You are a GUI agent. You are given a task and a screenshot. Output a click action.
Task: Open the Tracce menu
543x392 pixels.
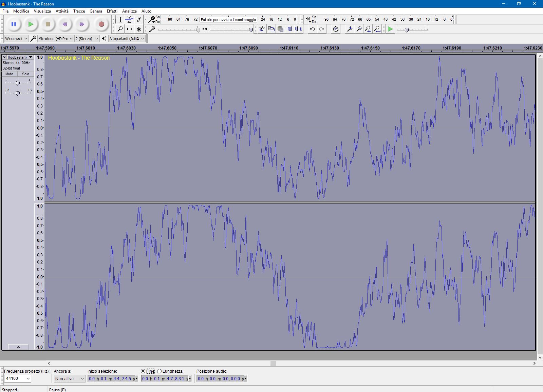click(x=79, y=11)
